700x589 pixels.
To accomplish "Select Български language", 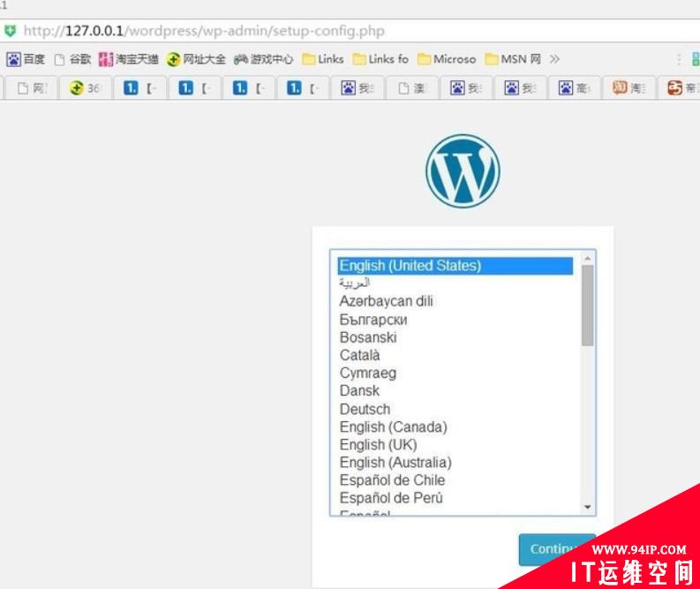I will pos(455,320).
